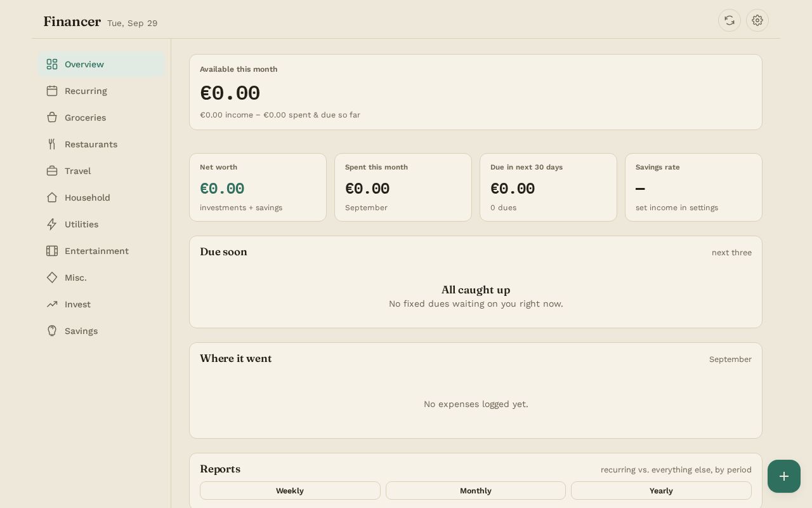Open the Entertainment label in sidebar

(96, 251)
